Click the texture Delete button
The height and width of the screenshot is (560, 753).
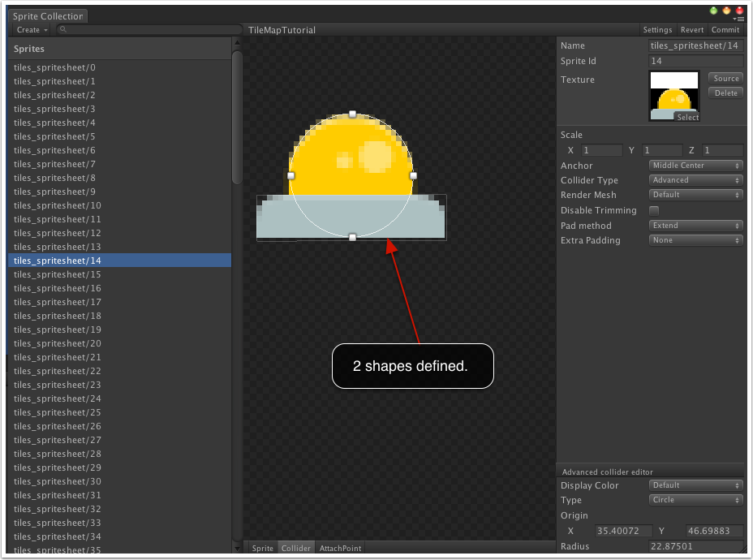coord(725,93)
